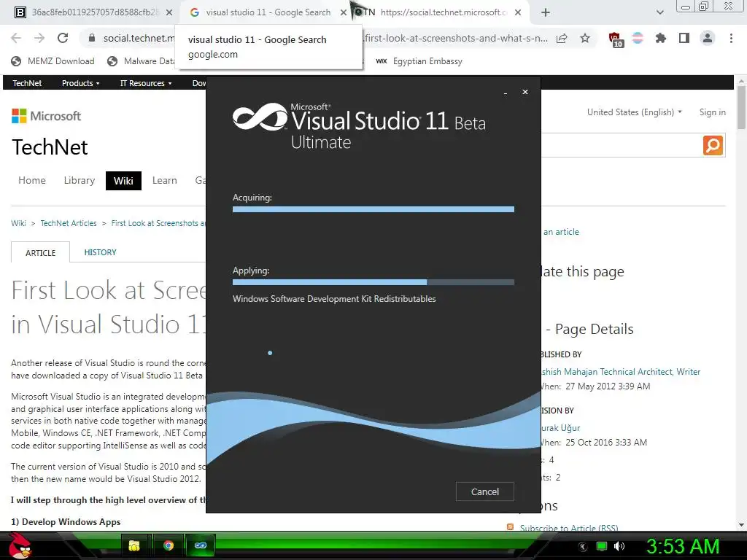747x560 pixels.
Task: Open the Ashish Mahajan Technical Architect, Writer link
Action: coord(621,371)
